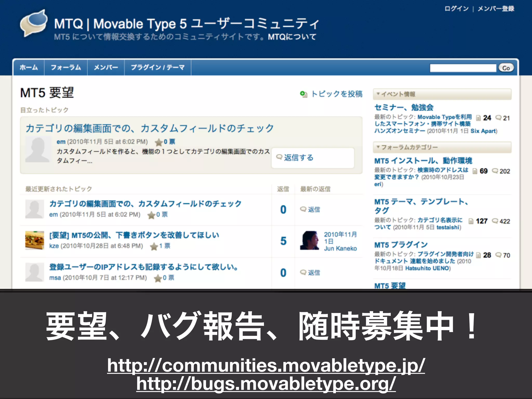Viewport: 532px width, 399px height.
Task: Collapse the イベント情報 sidebar section
Action: click(x=442, y=94)
